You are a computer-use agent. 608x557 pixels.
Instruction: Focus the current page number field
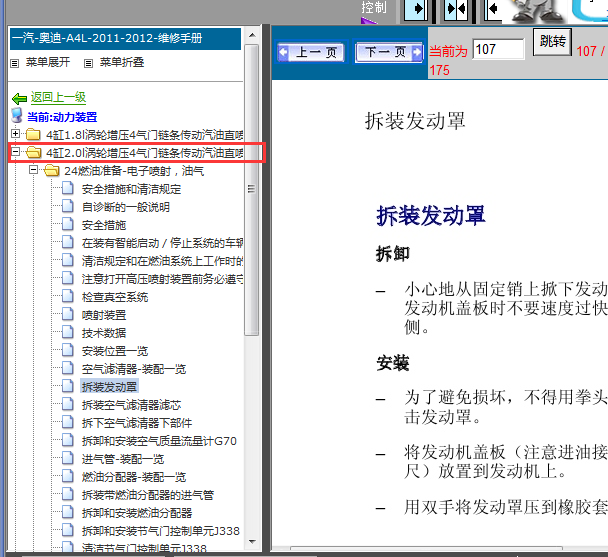[498, 50]
